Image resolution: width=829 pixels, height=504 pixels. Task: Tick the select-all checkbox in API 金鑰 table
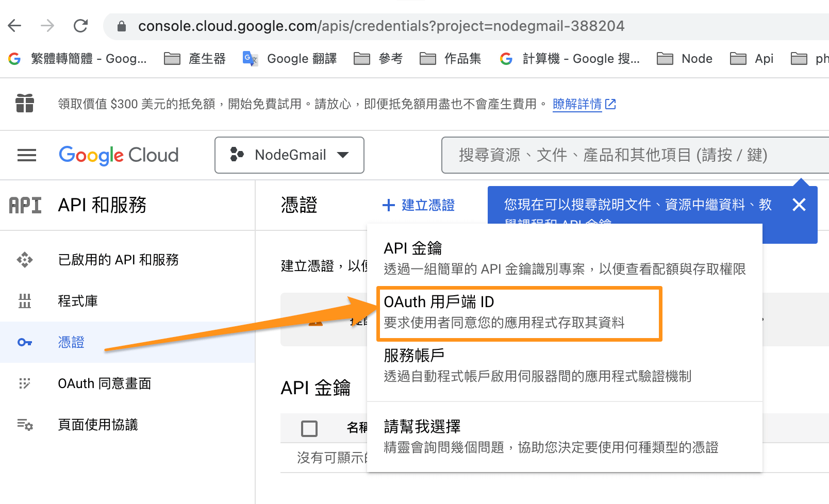click(x=309, y=428)
